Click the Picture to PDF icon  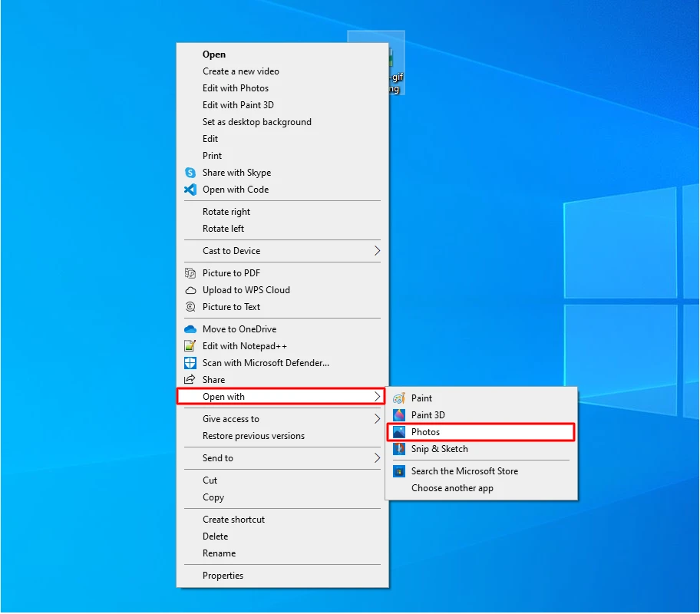coord(190,272)
